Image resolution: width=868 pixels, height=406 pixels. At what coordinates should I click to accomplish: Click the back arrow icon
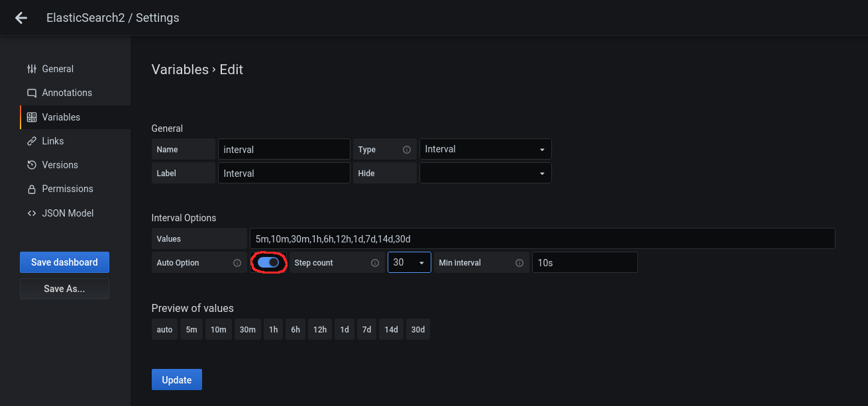tap(21, 18)
